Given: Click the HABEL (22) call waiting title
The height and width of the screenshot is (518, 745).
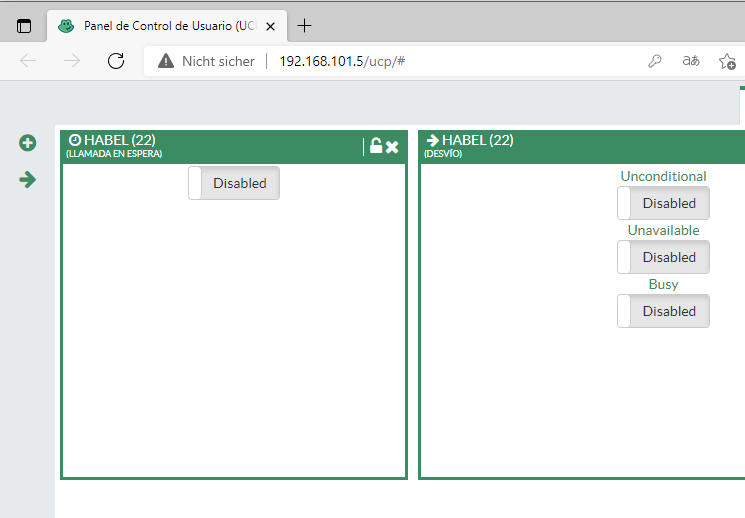Looking at the screenshot, I should (x=120, y=140).
